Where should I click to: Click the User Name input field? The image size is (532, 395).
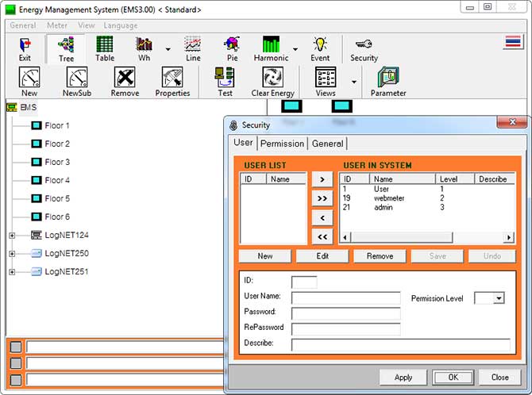(345, 297)
